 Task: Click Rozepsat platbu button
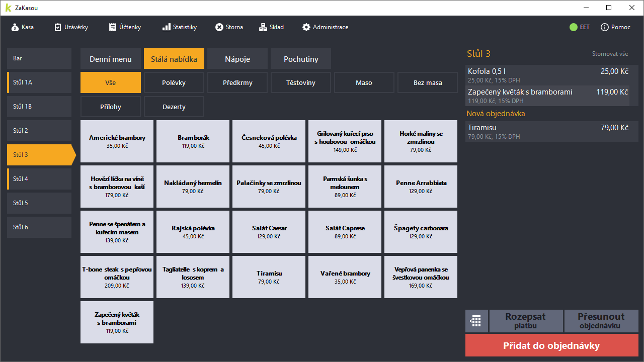[525, 321]
